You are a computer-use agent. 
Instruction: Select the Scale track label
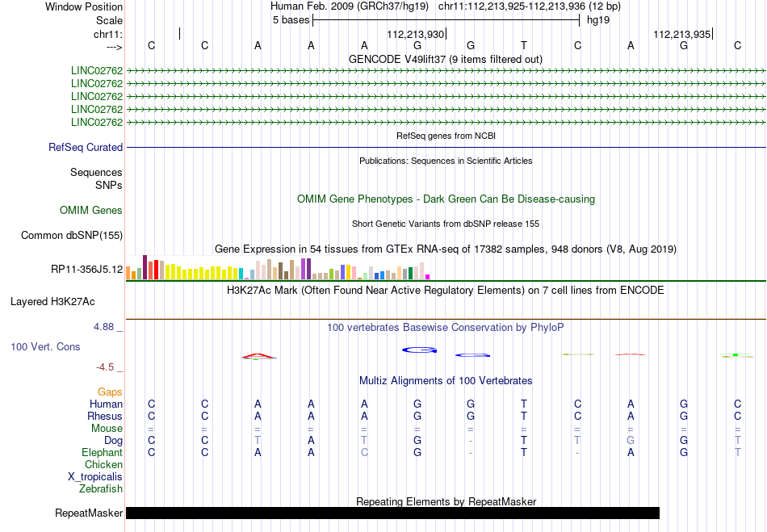tap(109, 20)
